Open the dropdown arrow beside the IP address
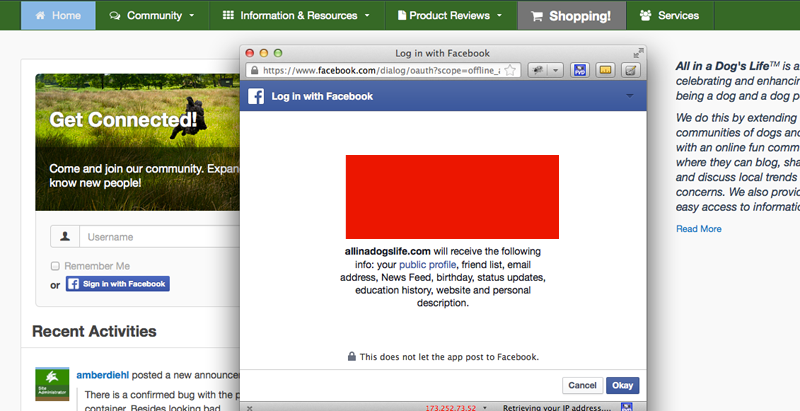Viewport: 800px width, 411px height. click(x=485, y=407)
